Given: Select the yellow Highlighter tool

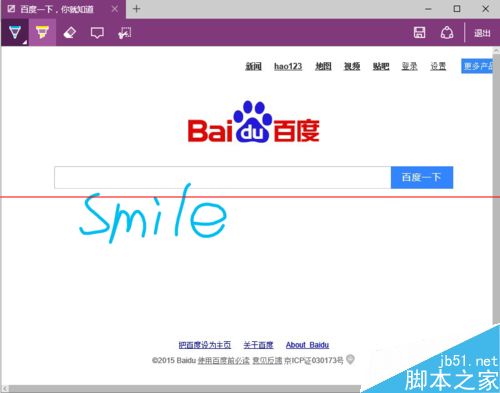Looking at the screenshot, I should pyautogui.click(x=42, y=33).
